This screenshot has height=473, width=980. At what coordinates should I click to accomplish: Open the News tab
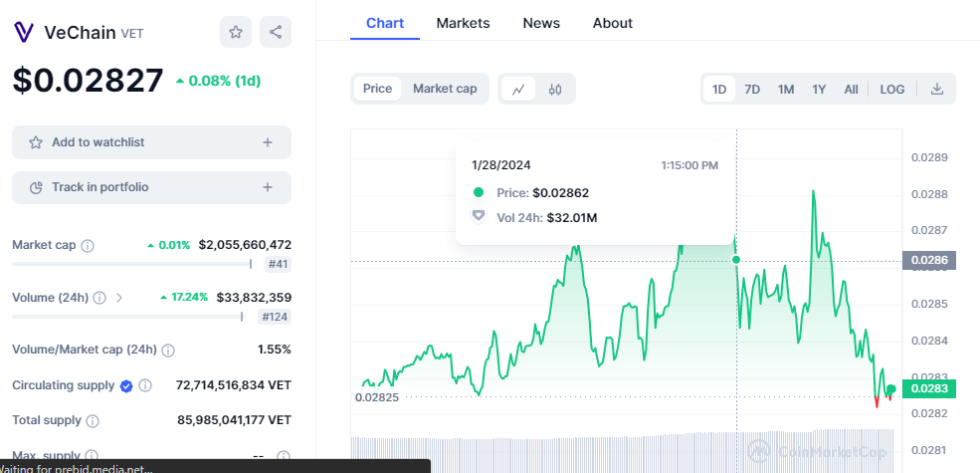(x=541, y=23)
